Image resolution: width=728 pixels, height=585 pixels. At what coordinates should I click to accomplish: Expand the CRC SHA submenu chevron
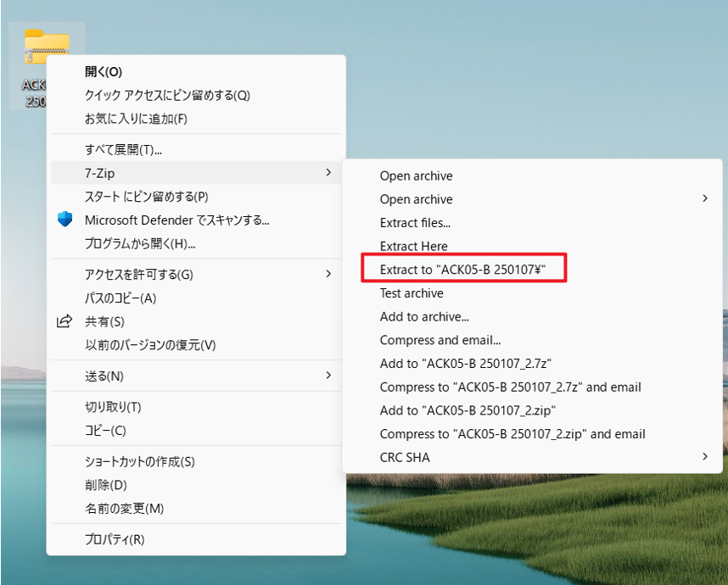coord(705,456)
